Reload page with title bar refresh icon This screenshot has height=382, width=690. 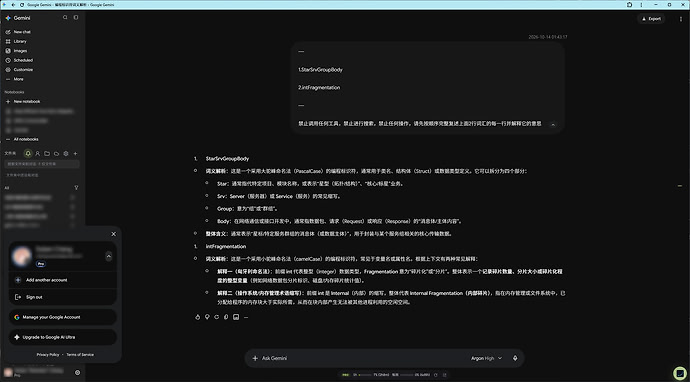(22, 4)
